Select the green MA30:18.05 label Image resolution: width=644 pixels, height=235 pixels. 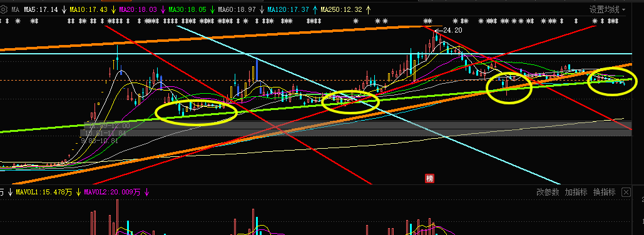187,9
